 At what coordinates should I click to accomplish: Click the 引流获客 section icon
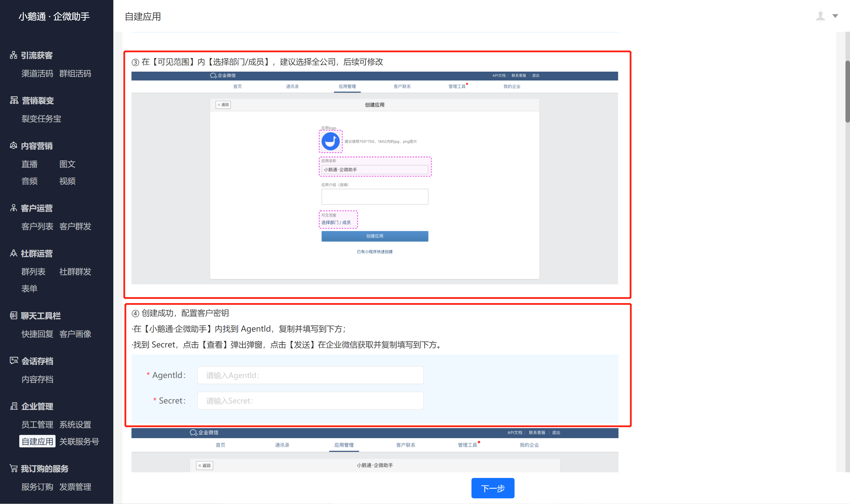(x=14, y=55)
